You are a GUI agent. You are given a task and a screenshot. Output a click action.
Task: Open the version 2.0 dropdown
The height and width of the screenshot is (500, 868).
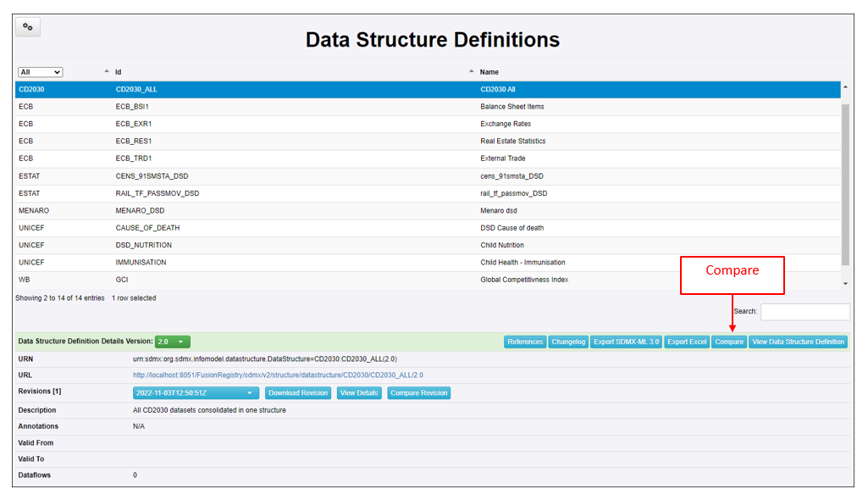pyautogui.click(x=173, y=342)
